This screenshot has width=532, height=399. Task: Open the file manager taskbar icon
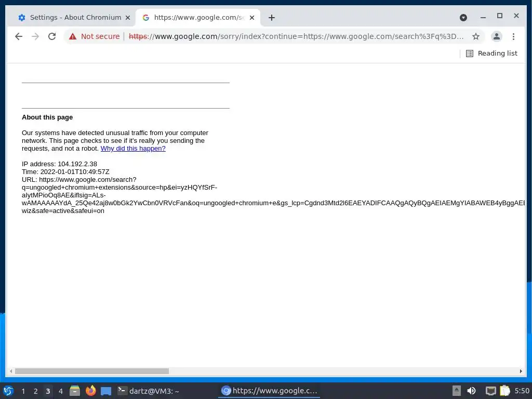point(75,391)
